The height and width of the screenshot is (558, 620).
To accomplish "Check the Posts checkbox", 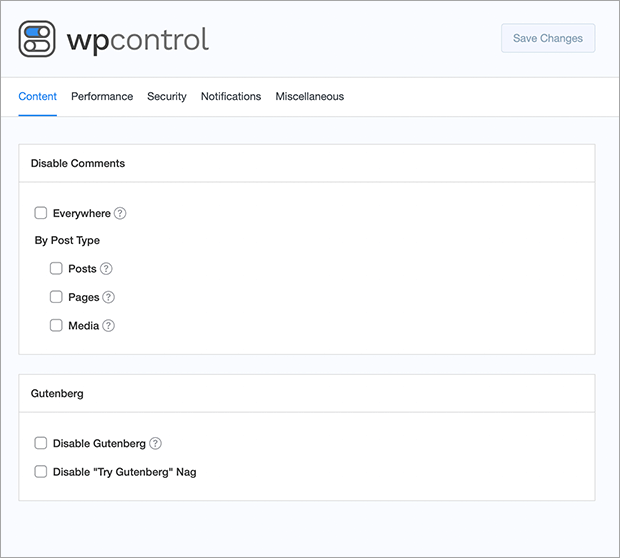I will click(x=56, y=268).
